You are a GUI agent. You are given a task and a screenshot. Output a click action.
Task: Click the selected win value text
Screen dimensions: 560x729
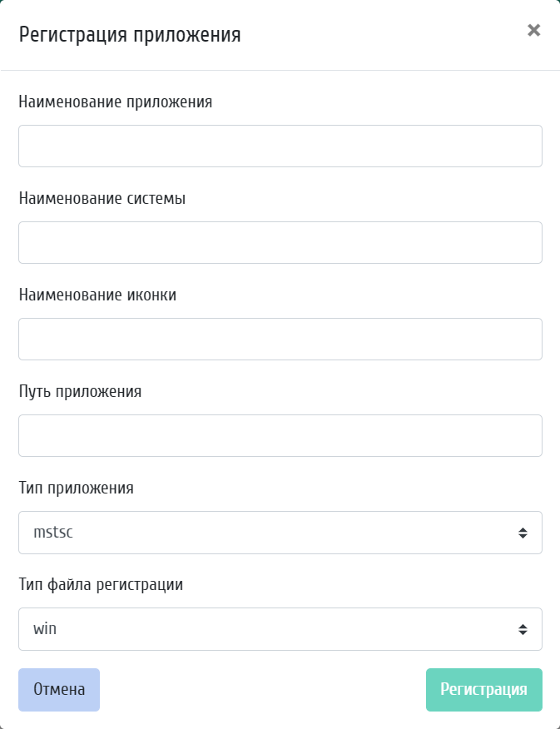[45, 629]
